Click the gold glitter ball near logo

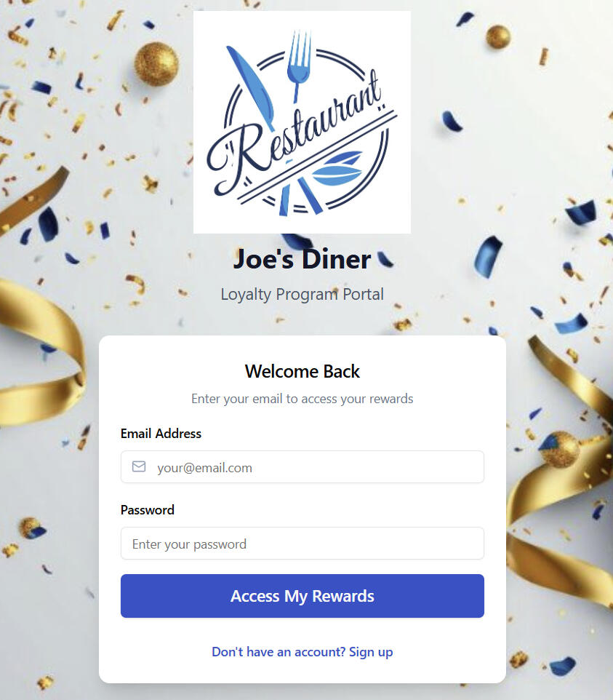[x=156, y=64]
